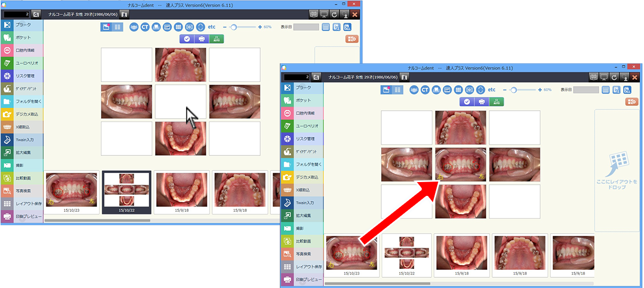Toggle list view mode in front window
Image resolution: width=644 pixels, height=288 pixels.
[397, 89]
